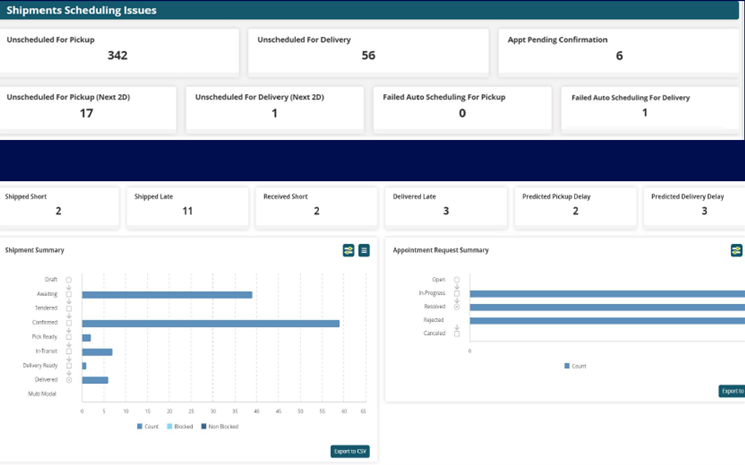Image resolution: width=745 pixels, height=465 pixels.
Task: Open the Received Short card
Action: (x=316, y=207)
